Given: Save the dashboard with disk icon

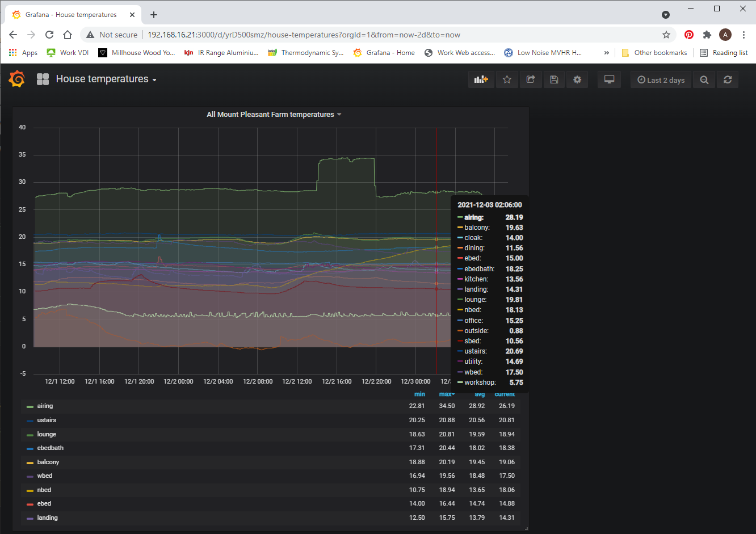Looking at the screenshot, I should [x=554, y=80].
